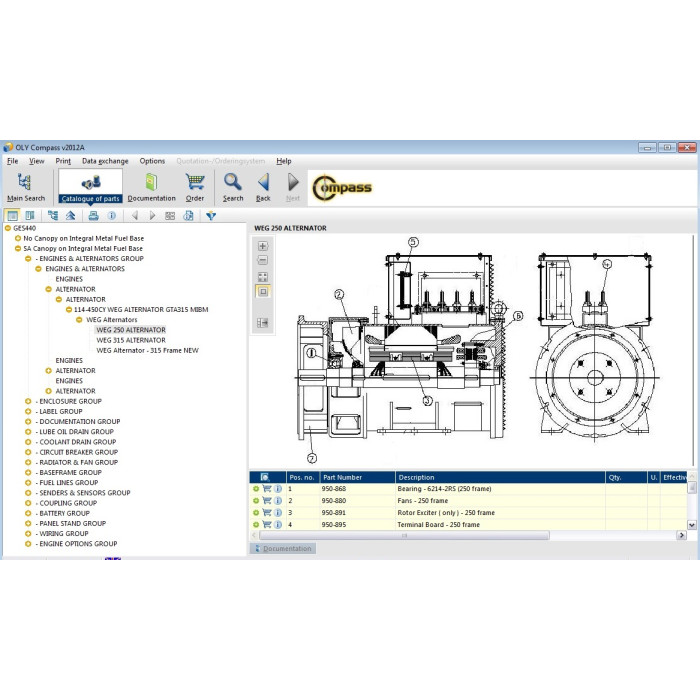Collapse the WEG Alternators node
The width and height of the screenshot is (700, 700).
79,320
